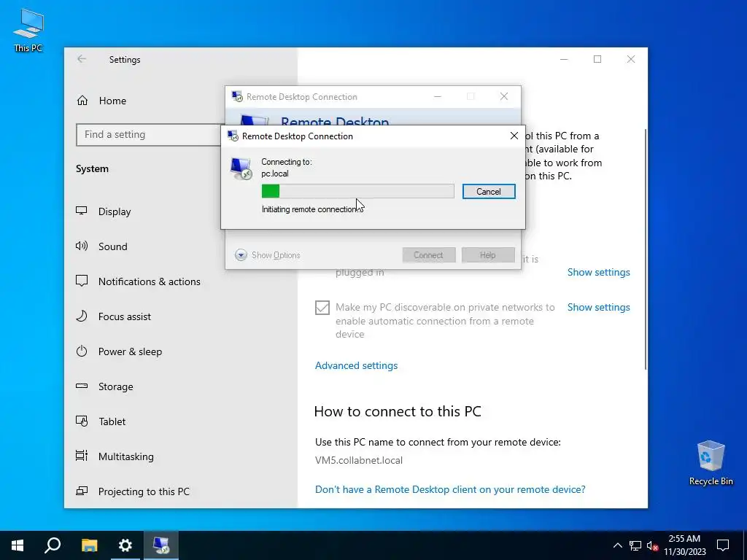Open the Windows Start menu
Image resolution: width=747 pixels, height=560 pixels.
tap(18, 545)
